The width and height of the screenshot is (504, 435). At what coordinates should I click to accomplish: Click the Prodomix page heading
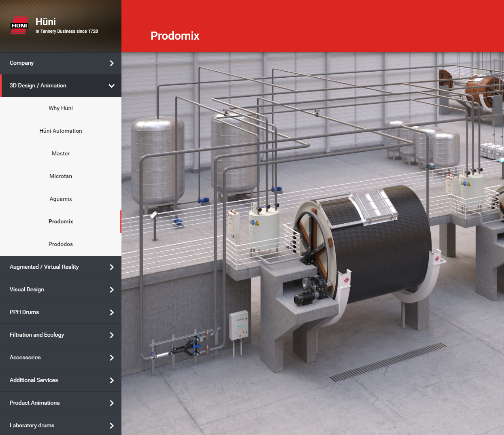pyautogui.click(x=175, y=36)
